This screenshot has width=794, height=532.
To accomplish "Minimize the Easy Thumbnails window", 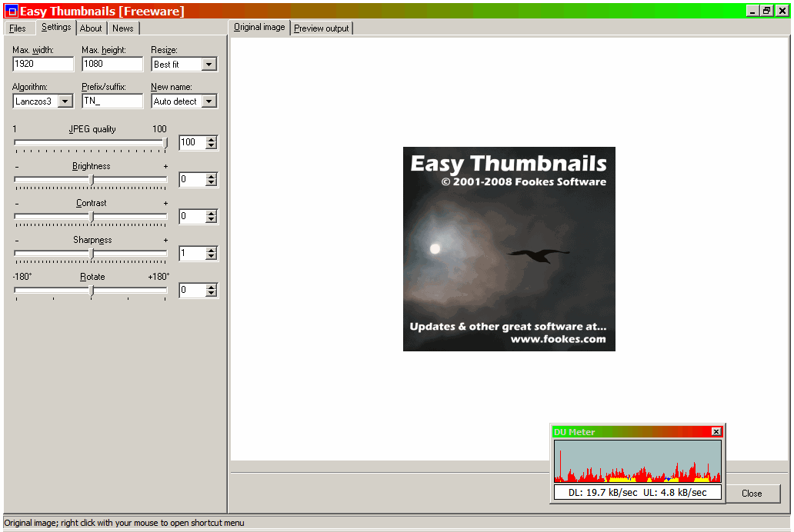I will tap(753, 11).
